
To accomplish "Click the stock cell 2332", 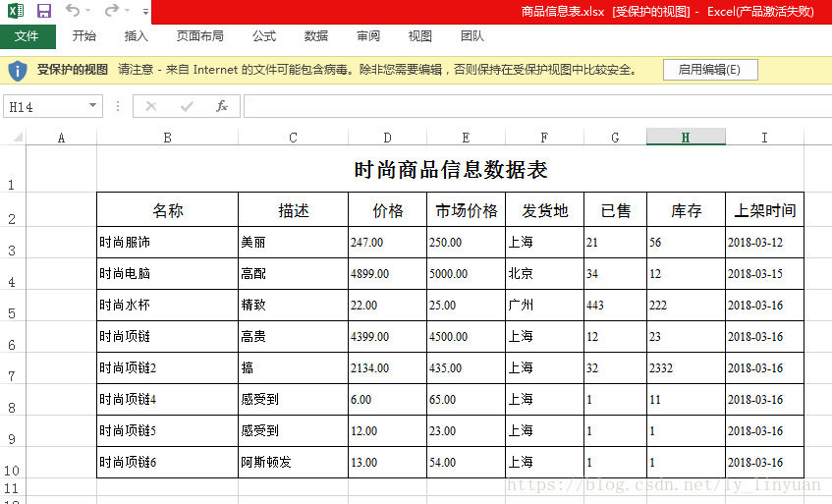I will click(x=686, y=367).
